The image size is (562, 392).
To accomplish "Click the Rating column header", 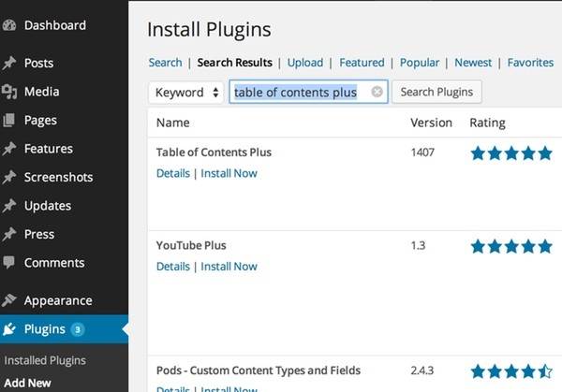I will pyautogui.click(x=487, y=123).
